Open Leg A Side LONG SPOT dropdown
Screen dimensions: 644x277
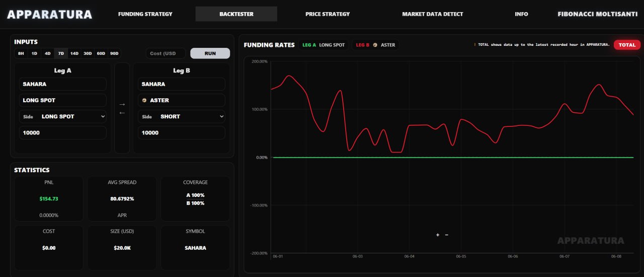click(x=63, y=116)
